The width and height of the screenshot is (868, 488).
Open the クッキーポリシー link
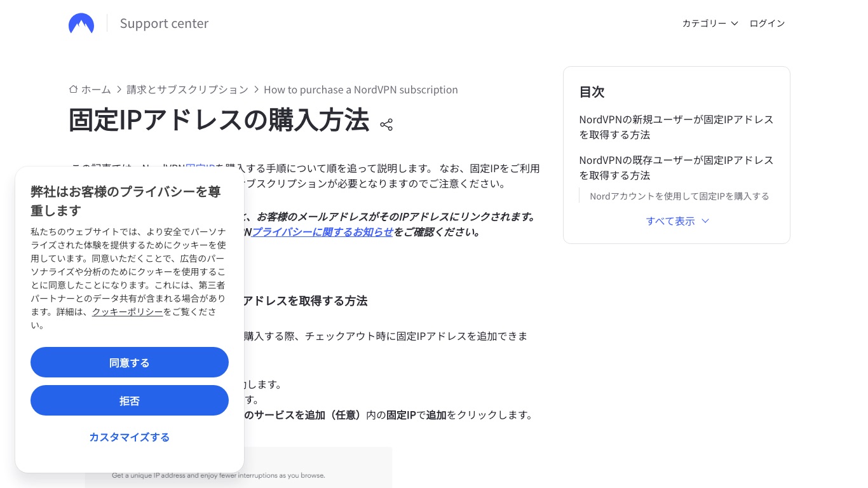(128, 312)
